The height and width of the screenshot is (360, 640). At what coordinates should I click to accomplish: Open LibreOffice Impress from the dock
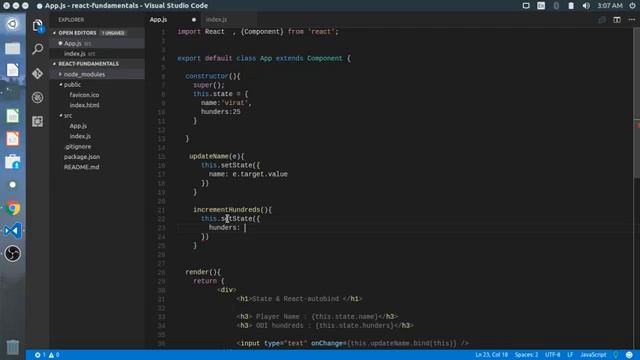[x=13, y=139]
